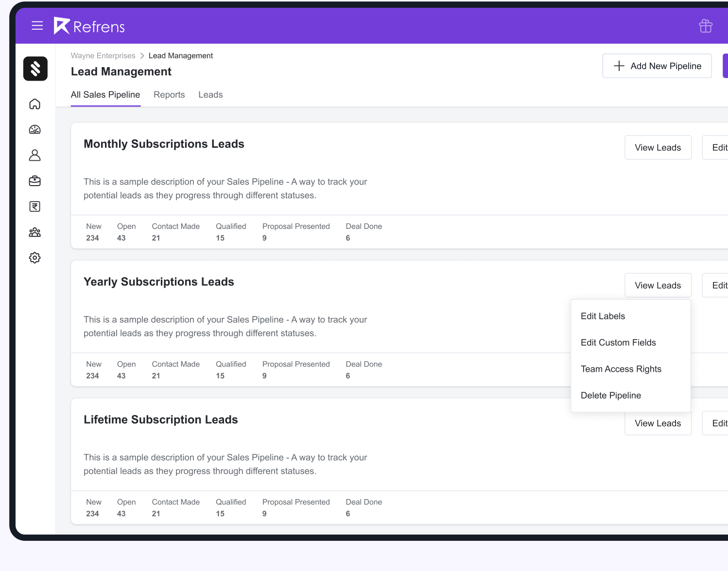Image resolution: width=728 pixels, height=571 pixels.
Task: Open the Wayne Enterprises breadcrumb link
Action: point(103,55)
